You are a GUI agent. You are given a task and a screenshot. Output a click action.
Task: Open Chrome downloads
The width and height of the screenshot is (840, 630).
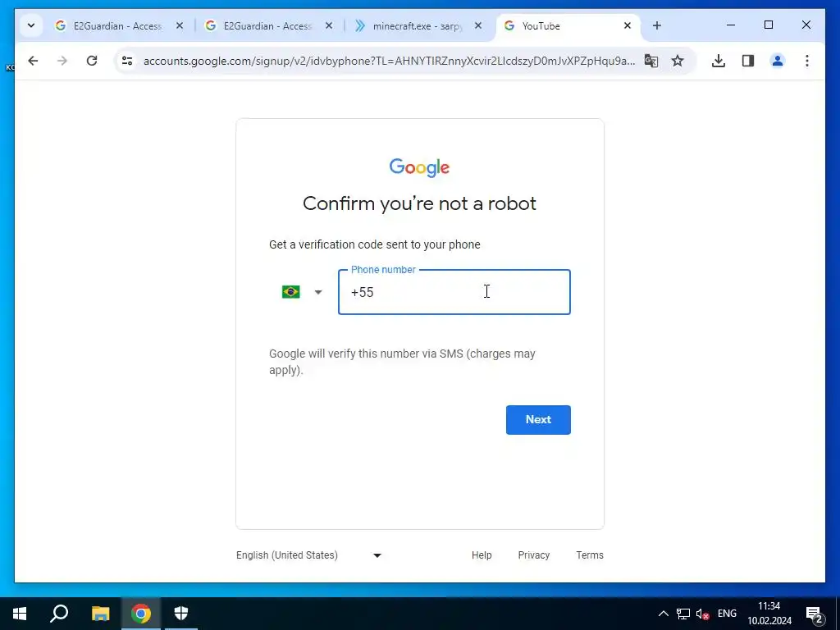[719, 61]
